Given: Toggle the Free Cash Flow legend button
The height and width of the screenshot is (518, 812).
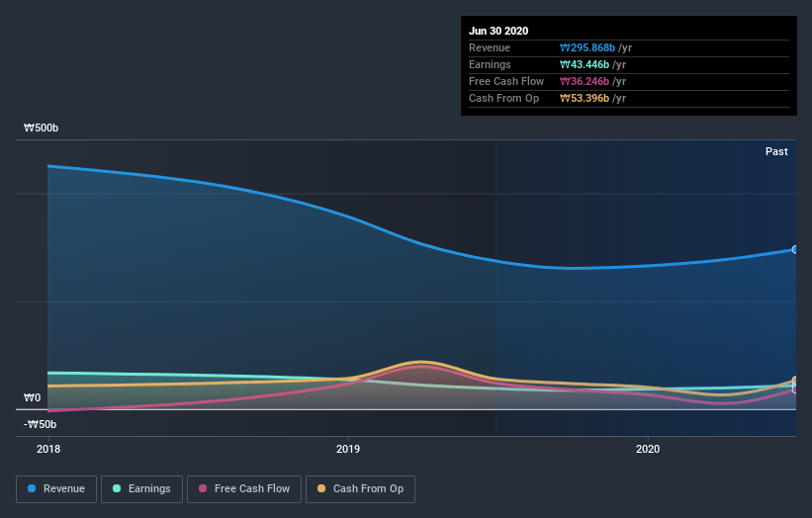Looking at the screenshot, I should click(x=244, y=489).
